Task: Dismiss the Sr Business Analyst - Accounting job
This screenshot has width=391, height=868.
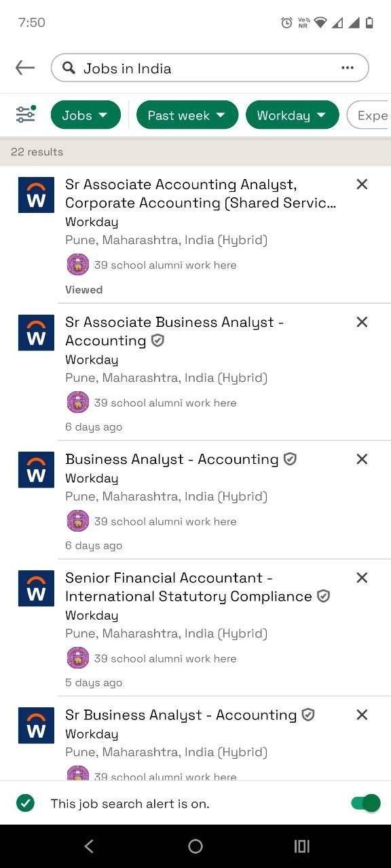Action: point(362,715)
